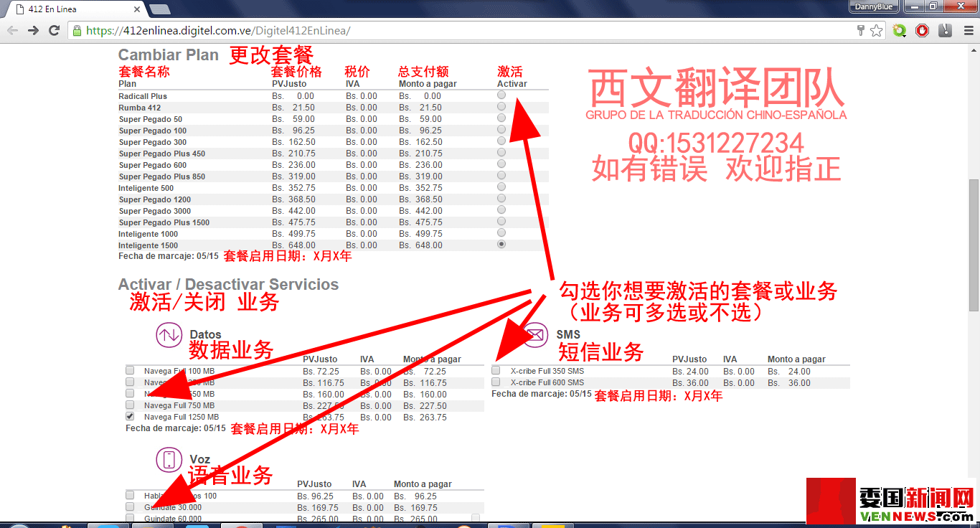Image resolution: width=980 pixels, height=528 pixels.
Task: Select the Rumba 412 plan radio button
Action: [x=501, y=107]
